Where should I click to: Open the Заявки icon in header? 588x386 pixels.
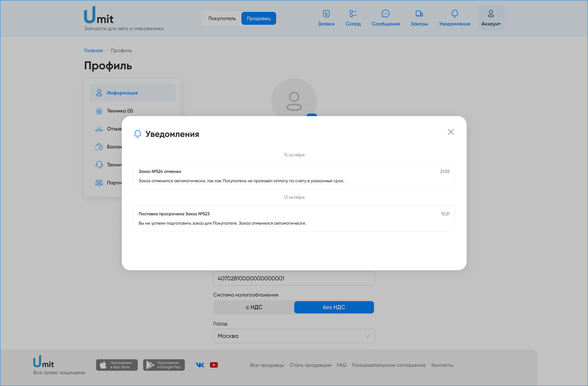pos(326,14)
